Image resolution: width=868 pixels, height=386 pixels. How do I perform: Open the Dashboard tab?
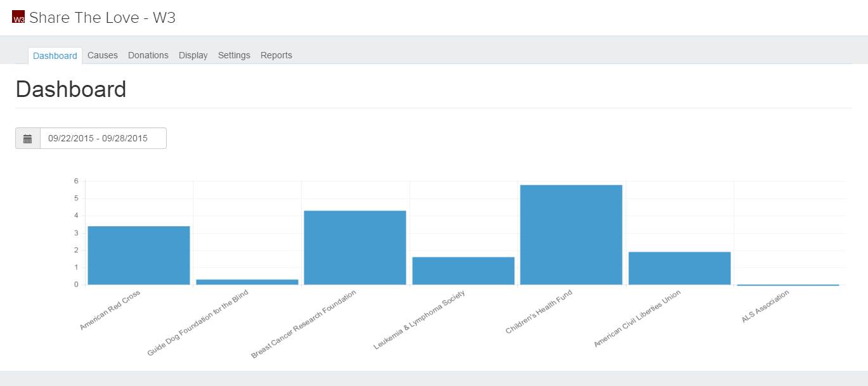55,55
